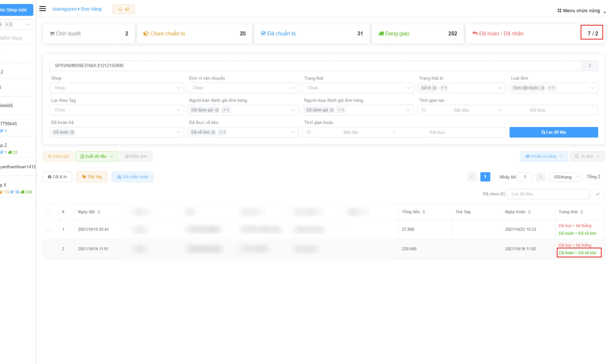Click the Đã nhận hoàn button
Screen dimensions: 606x364
click(x=133, y=177)
